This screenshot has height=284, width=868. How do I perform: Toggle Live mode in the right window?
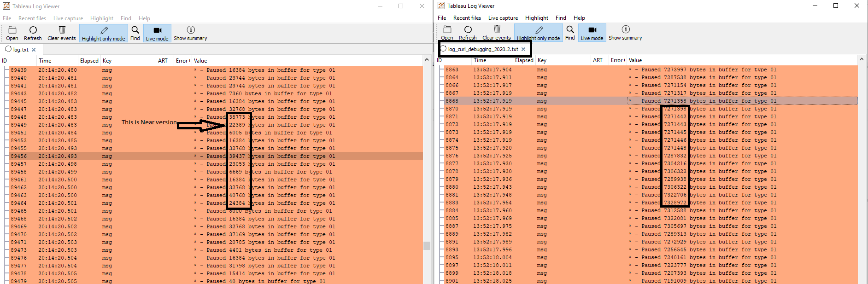(592, 33)
